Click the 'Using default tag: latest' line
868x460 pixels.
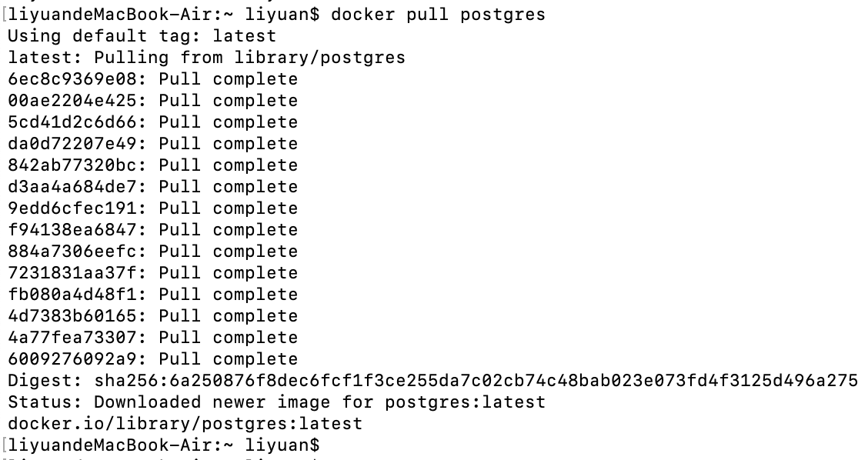pos(142,36)
